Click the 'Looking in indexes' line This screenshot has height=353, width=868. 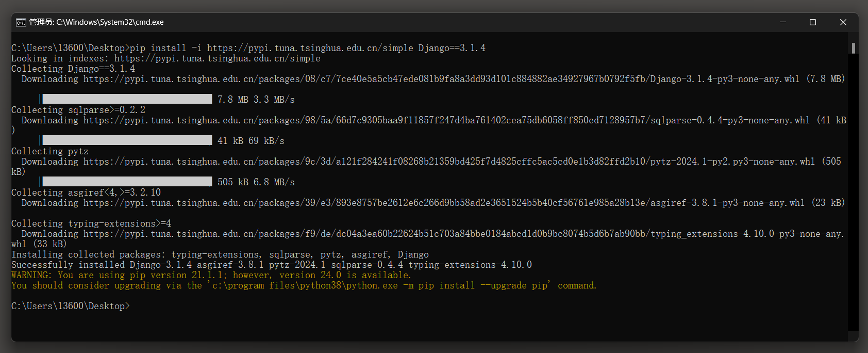click(x=166, y=58)
